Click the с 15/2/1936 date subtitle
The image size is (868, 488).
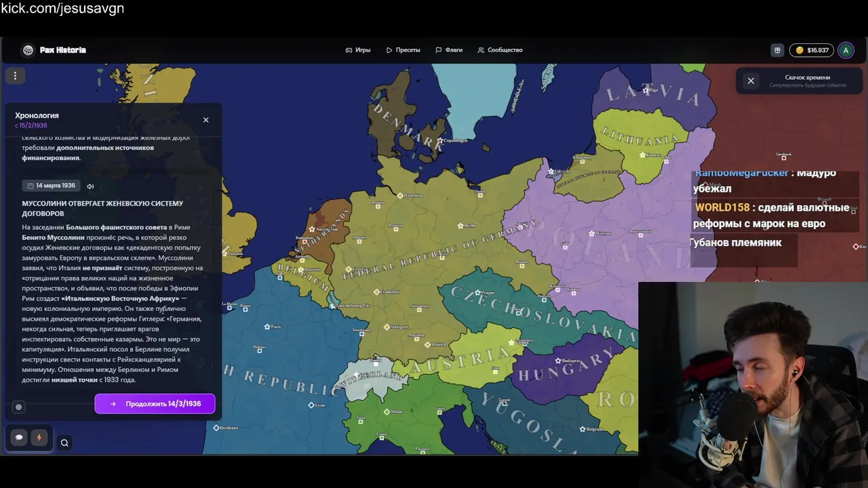click(31, 125)
